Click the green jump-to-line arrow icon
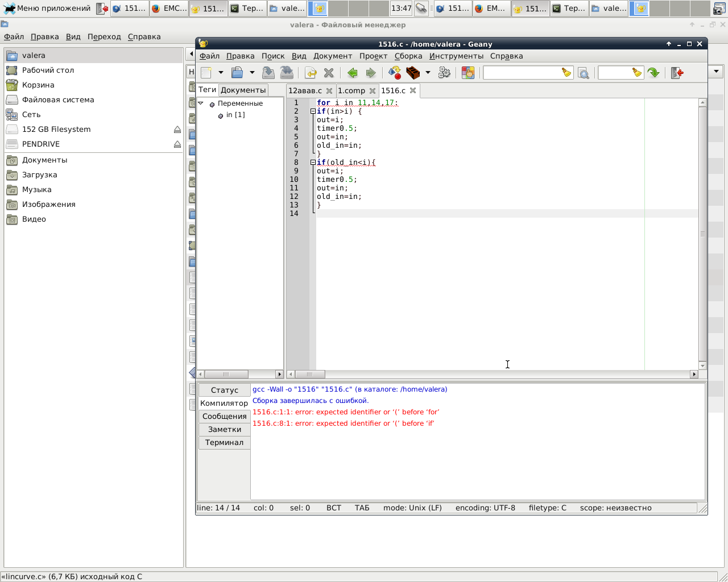The height and width of the screenshot is (582, 728). tap(653, 73)
